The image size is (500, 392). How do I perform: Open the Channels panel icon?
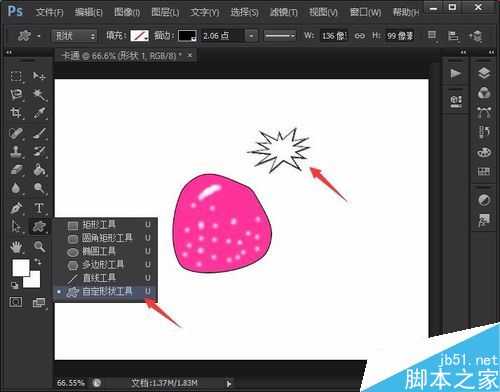(484, 93)
